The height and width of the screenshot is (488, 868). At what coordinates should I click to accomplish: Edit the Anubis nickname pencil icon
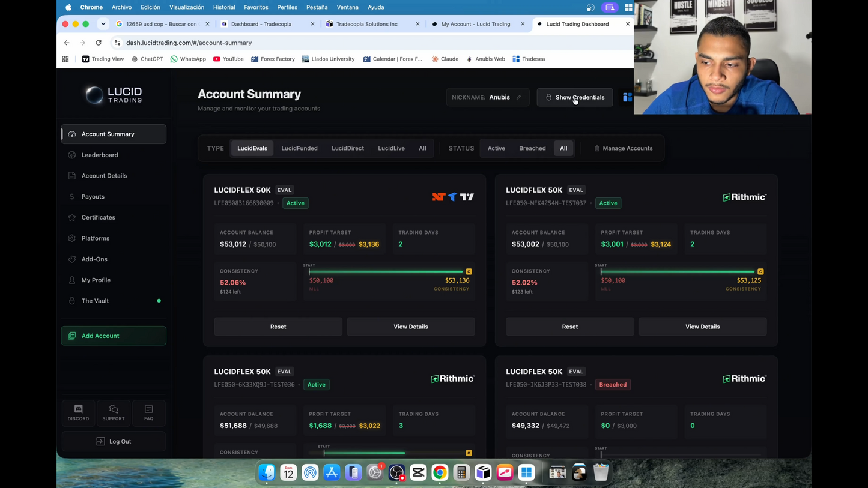[x=519, y=97]
